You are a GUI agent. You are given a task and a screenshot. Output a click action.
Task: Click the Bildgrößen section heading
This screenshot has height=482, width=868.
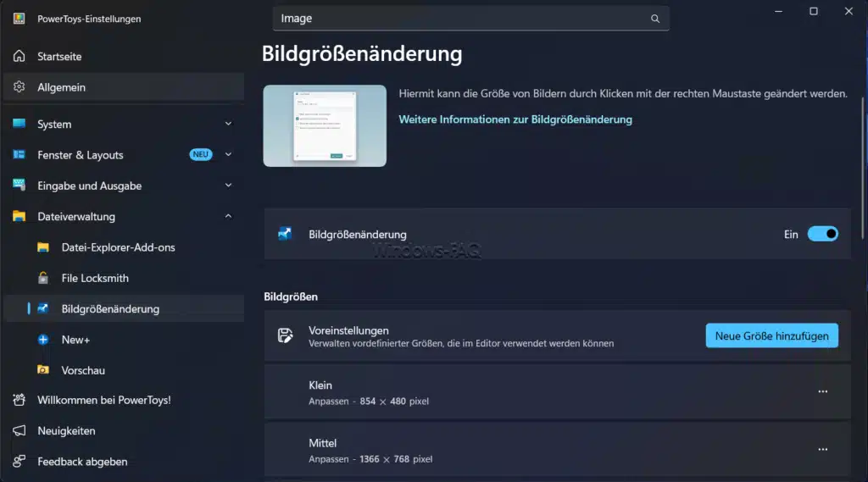291,296
